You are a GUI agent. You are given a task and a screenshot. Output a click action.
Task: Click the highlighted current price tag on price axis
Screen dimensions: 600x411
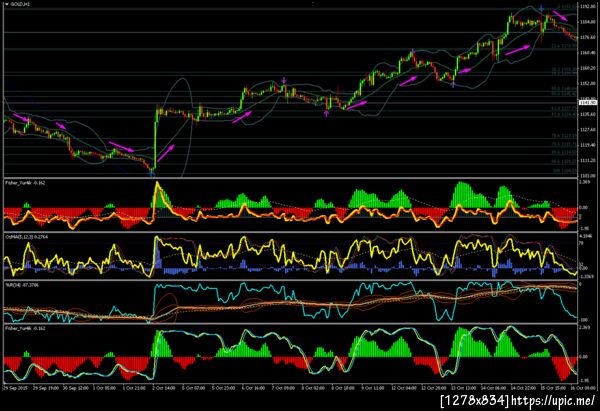tap(588, 103)
